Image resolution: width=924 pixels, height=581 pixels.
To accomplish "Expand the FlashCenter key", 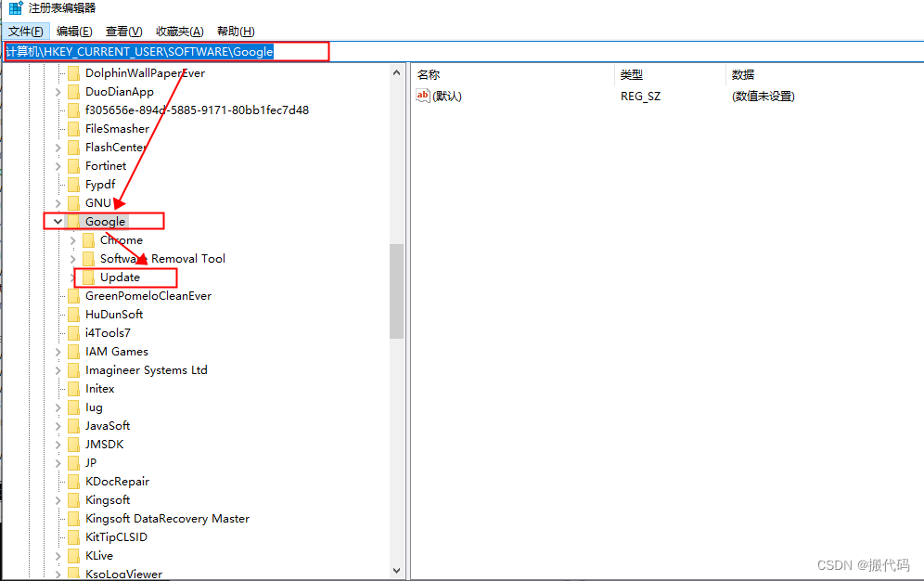I will 58,148.
